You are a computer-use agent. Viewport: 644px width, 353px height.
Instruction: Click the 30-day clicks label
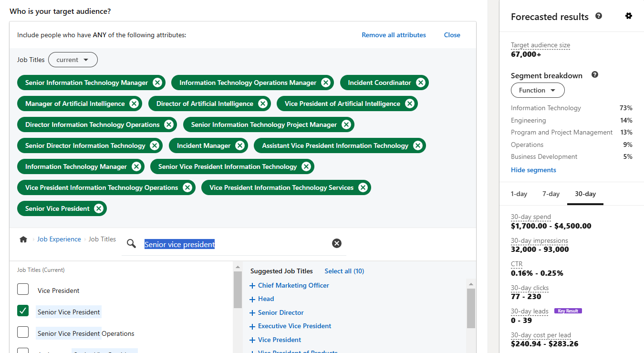[530, 288]
